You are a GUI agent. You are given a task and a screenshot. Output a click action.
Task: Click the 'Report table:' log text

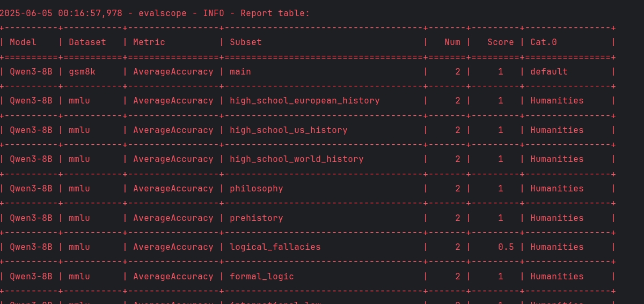(275, 13)
